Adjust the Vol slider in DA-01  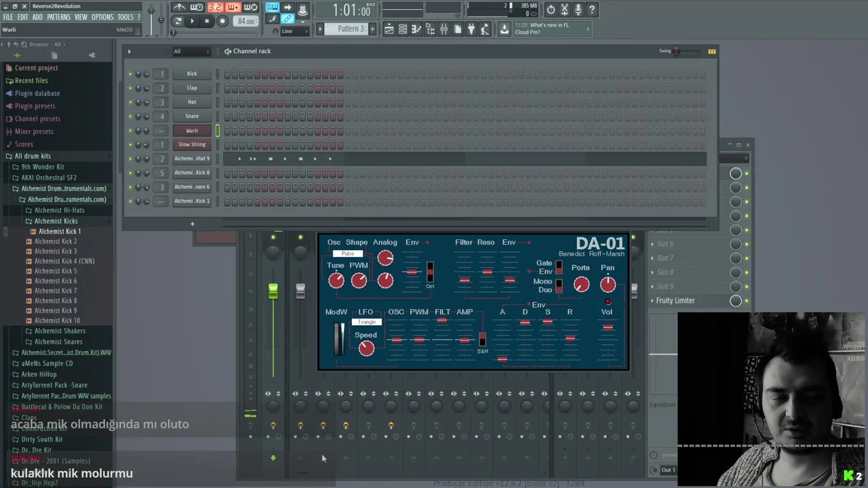608,328
